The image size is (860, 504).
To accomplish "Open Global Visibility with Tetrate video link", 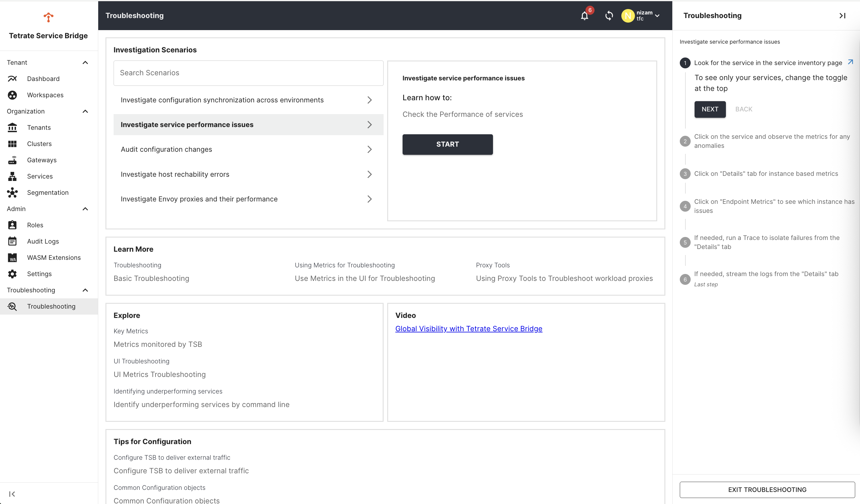I will pyautogui.click(x=469, y=328).
